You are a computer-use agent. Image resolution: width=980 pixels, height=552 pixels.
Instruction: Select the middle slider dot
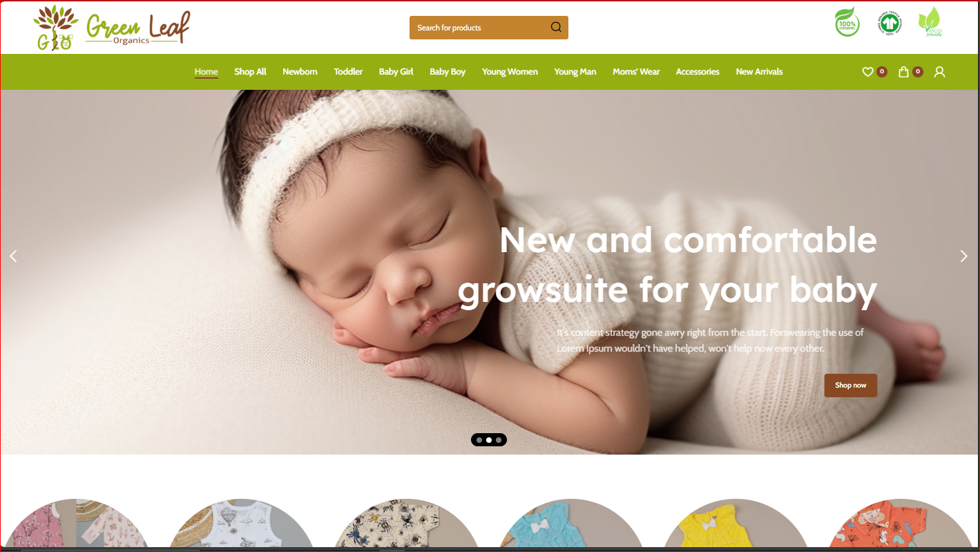[489, 440]
